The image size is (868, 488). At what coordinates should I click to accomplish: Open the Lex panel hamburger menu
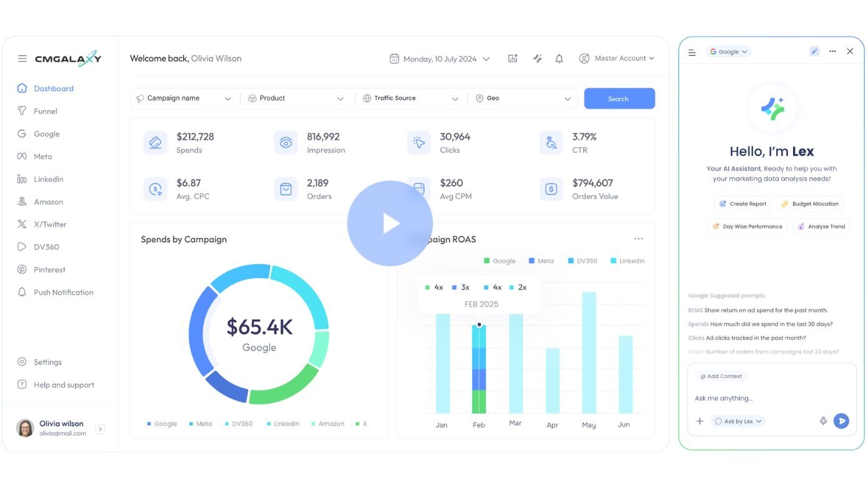[x=692, y=52]
